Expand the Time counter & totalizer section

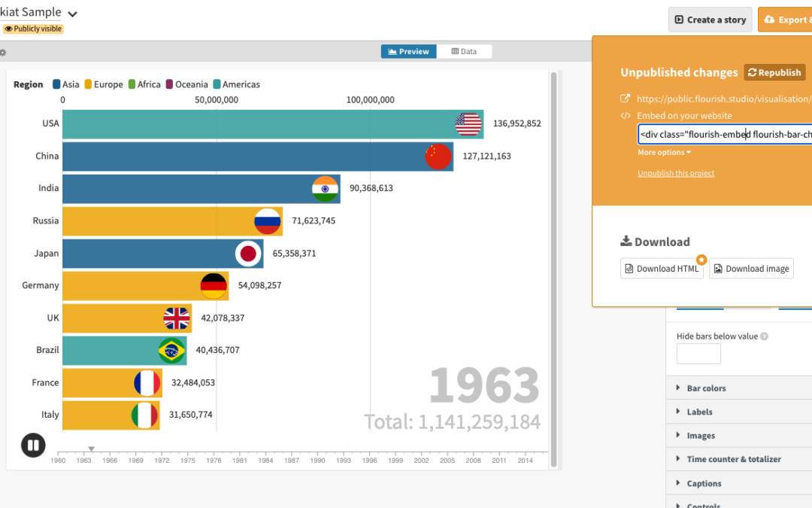click(x=733, y=459)
